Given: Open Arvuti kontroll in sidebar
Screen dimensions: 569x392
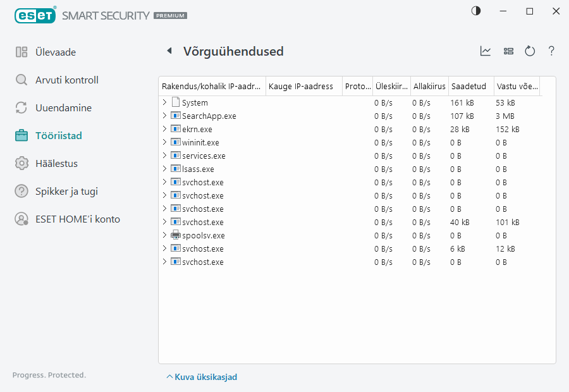Looking at the screenshot, I should point(66,80).
